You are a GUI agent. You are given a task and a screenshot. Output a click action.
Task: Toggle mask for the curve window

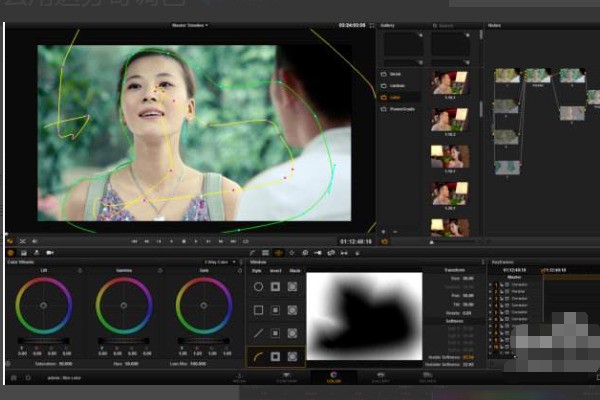(x=293, y=356)
